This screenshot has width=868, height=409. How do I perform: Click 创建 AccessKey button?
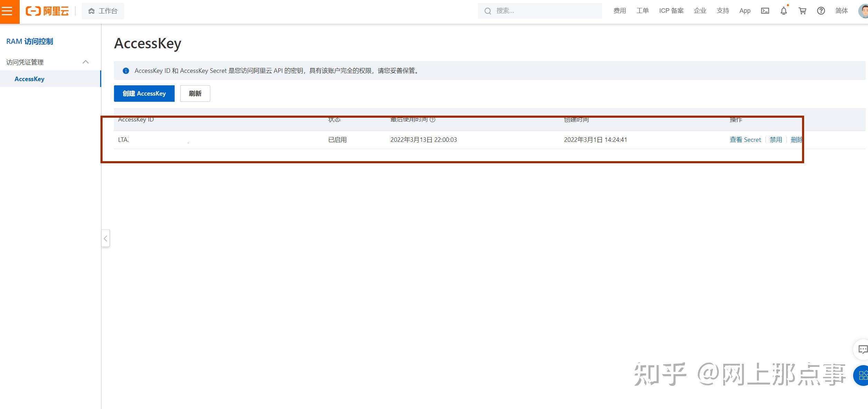tap(144, 94)
